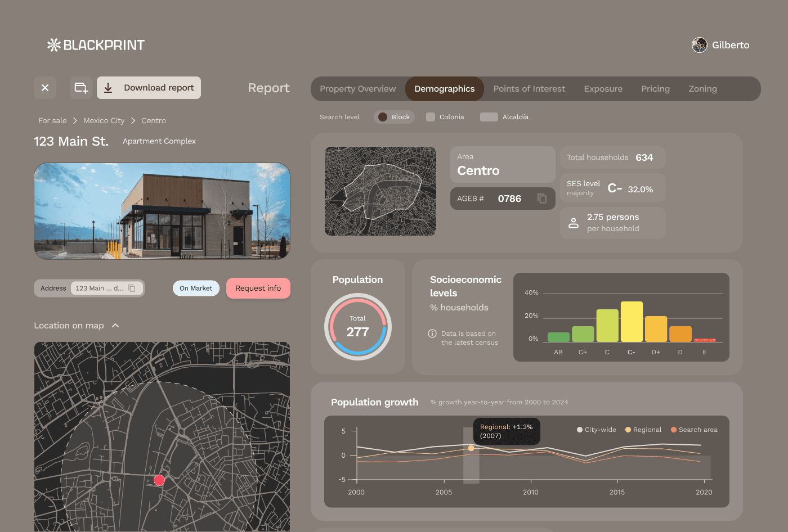This screenshot has width=788, height=532.
Task: Click the Blackprint asterisk logo
Action: click(55, 45)
